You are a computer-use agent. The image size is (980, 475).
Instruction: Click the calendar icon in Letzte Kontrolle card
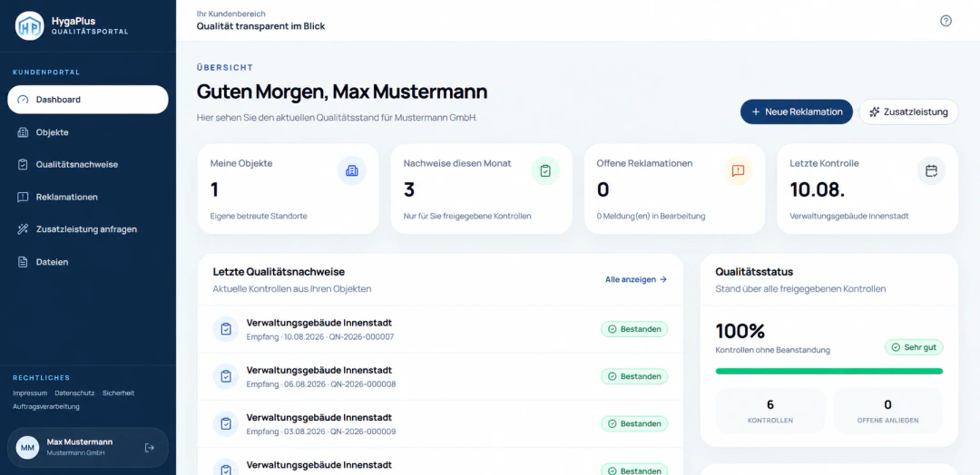(x=931, y=171)
